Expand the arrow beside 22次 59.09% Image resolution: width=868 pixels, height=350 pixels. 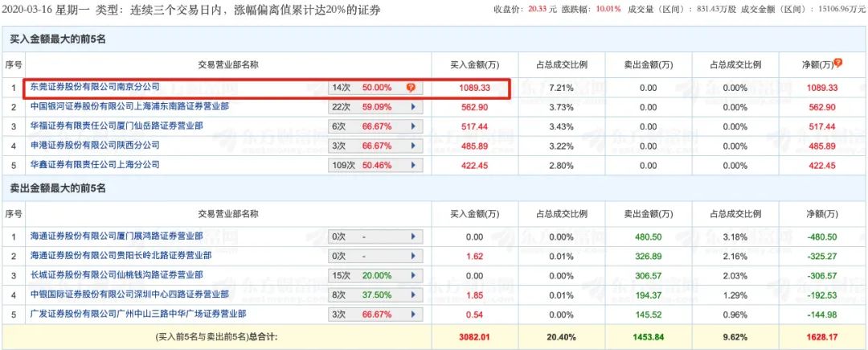(414, 106)
